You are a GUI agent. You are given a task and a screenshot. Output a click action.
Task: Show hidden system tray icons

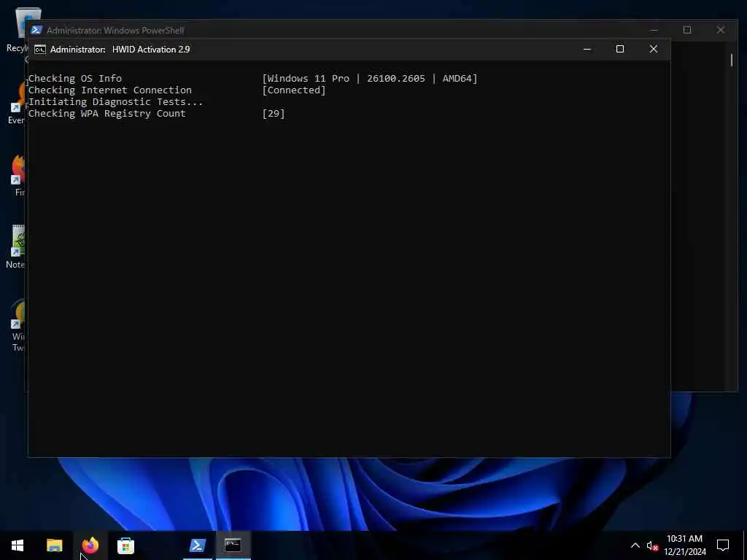(x=635, y=545)
